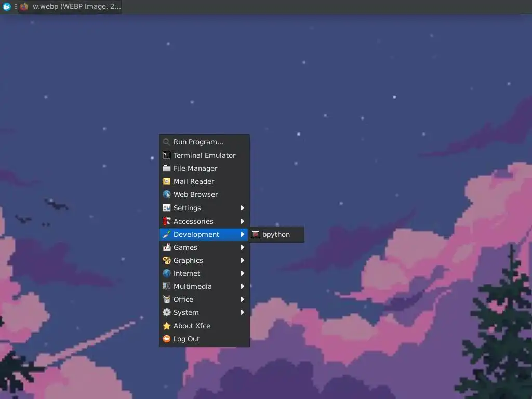Click the Run Program magnifier icon
This screenshot has width=532, height=399.
tap(167, 142)
